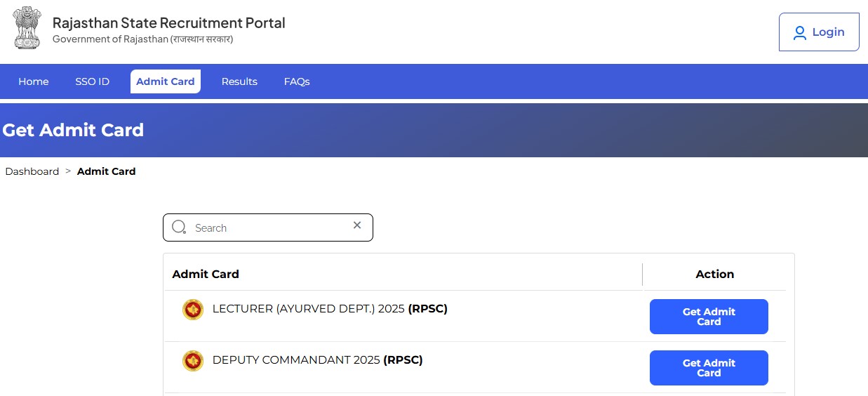Focus the Search input field
This screenshot has width=868, height=396.
pos(268,227)
